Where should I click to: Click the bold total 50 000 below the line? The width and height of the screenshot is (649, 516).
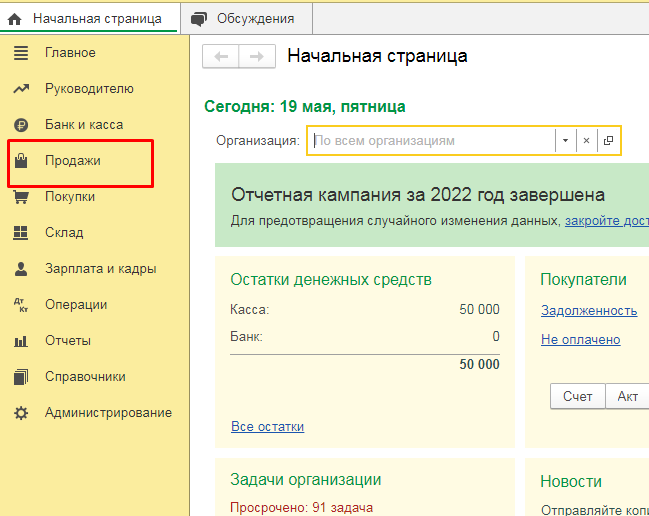pos(479,365)
